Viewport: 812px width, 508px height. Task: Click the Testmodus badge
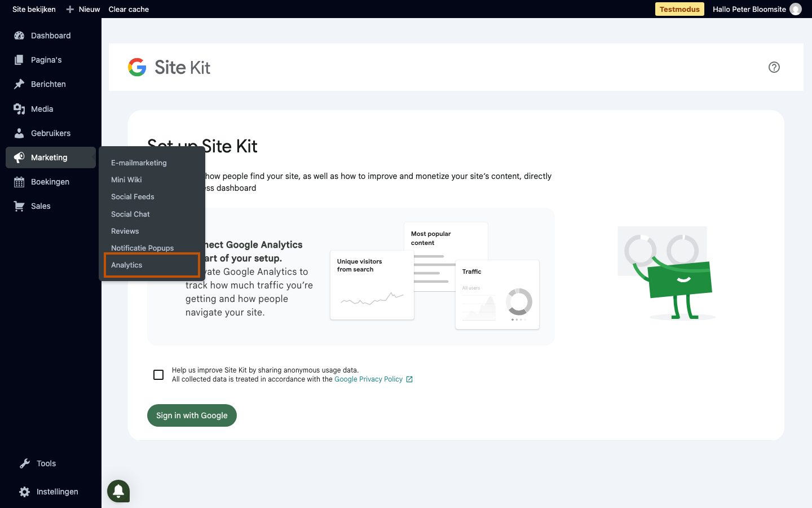point(679,9)
